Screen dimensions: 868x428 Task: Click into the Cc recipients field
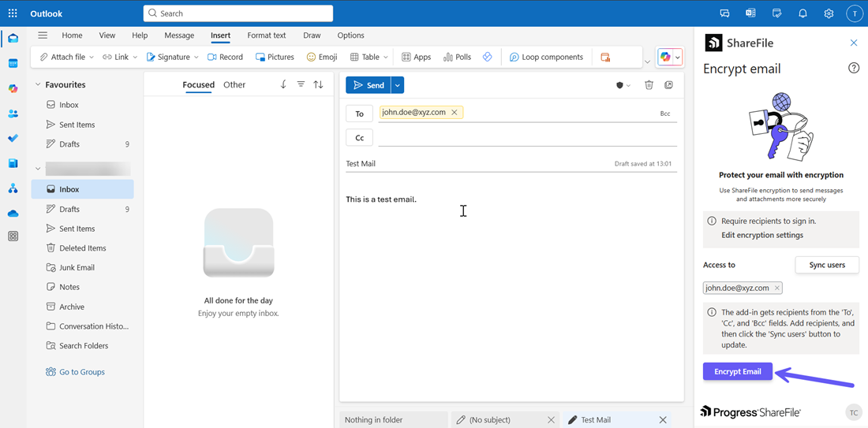pyautogui.click(x=527, y=138)
